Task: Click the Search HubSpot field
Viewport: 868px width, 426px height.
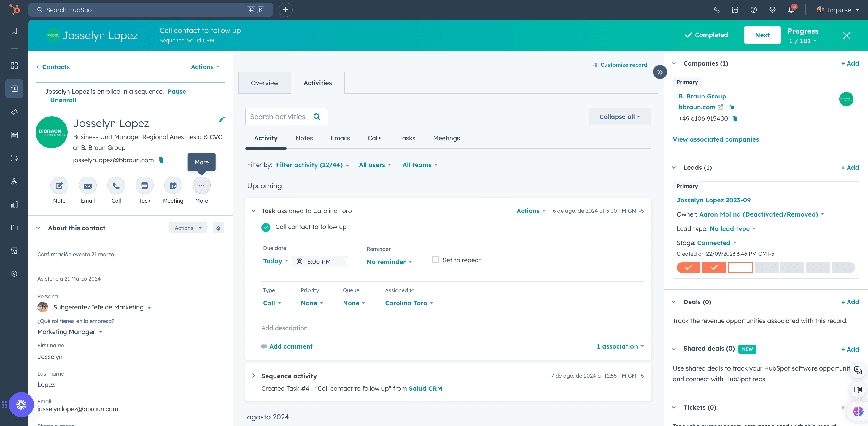Action: (x=151, y=10)
